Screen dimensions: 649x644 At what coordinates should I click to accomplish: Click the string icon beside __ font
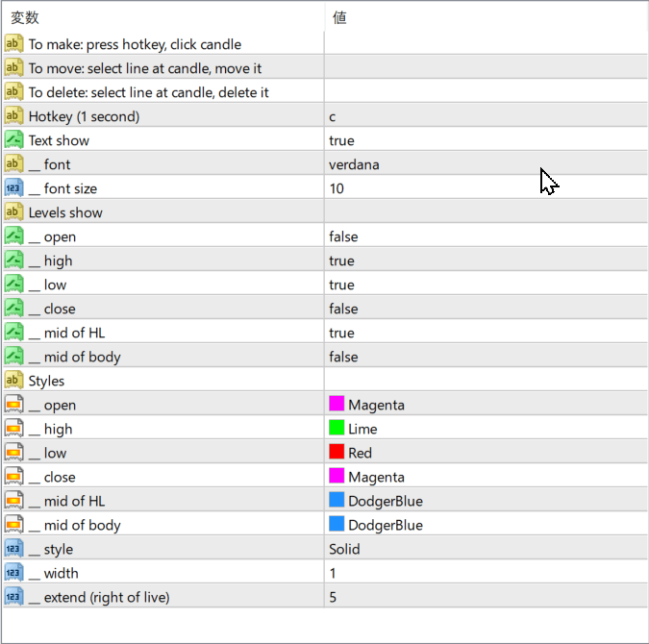pos(13,164)
